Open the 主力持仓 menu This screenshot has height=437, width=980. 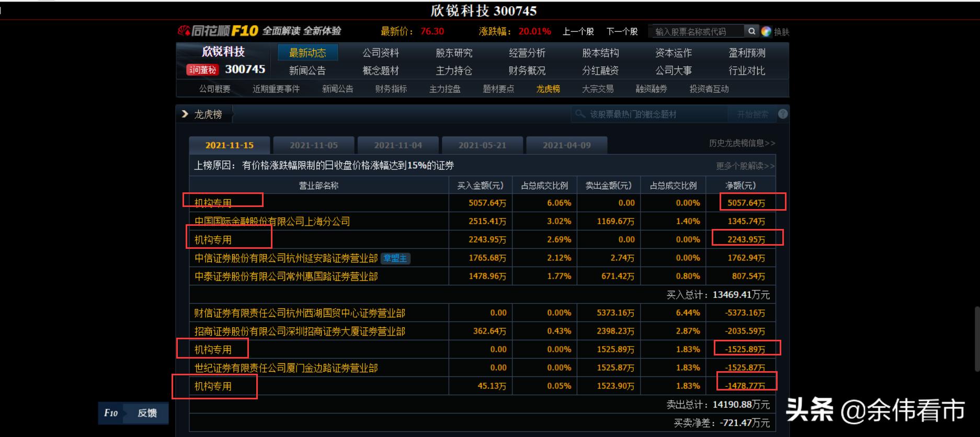[454, 71]
